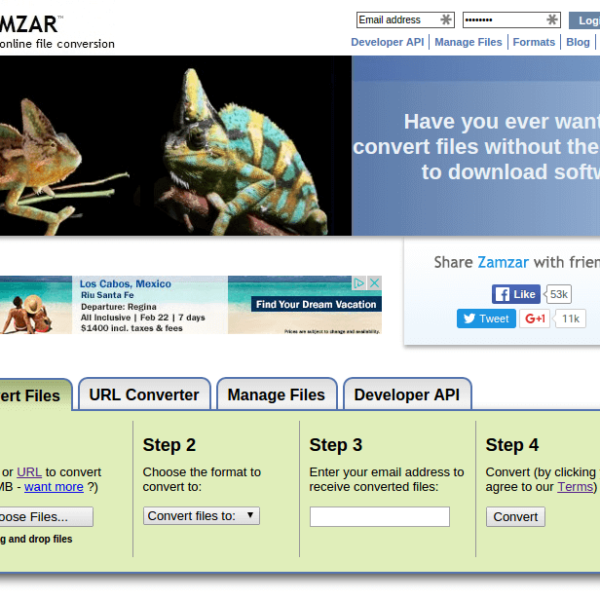Viewport: 600px width, 600px height.
Task: Open the 'Convert files to:' dropdown
Action: pyautogui.click(x=201, y=516)
